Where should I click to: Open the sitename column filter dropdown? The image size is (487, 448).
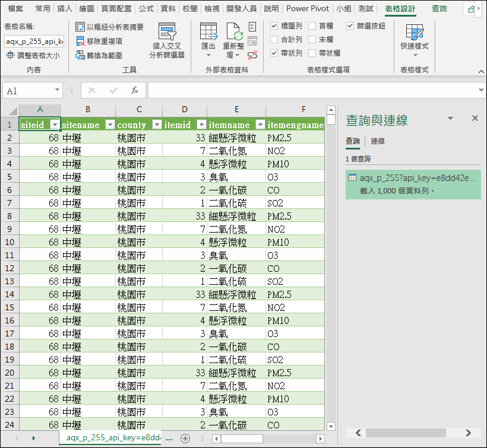pyautogui.click(x=110, y=125)
